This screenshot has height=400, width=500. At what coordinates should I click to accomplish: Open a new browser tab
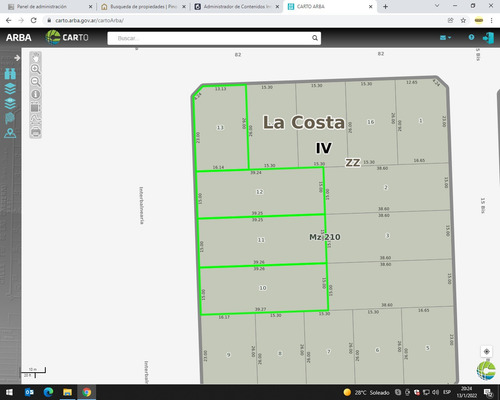(385, 6)
